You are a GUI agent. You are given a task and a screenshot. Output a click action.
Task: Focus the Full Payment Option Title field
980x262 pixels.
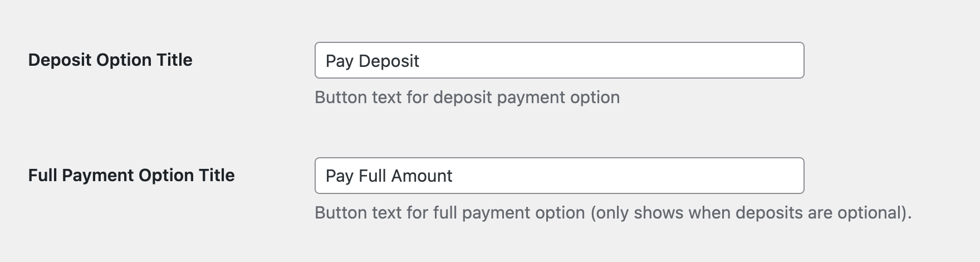(x=559, y=176)
